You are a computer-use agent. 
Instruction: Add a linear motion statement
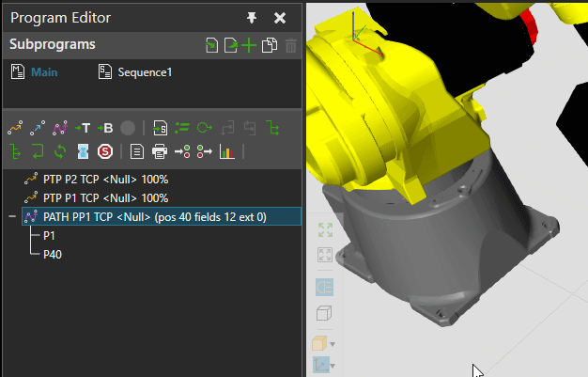[38, 129]
